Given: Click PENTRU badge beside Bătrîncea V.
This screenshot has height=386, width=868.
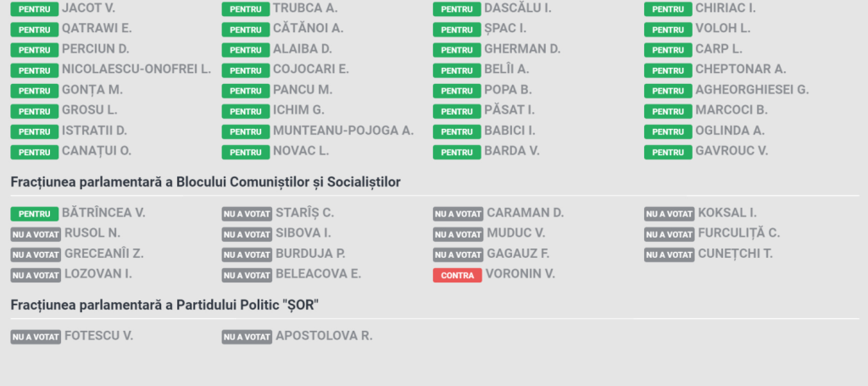Looking at the screenshot, I should pyautogui.click(x=34, y=214).
